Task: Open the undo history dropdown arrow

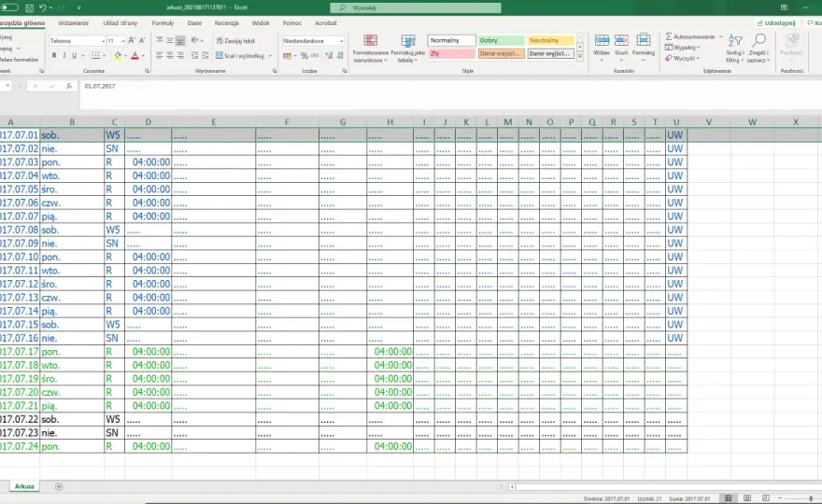Action: [x=50, y=7]
